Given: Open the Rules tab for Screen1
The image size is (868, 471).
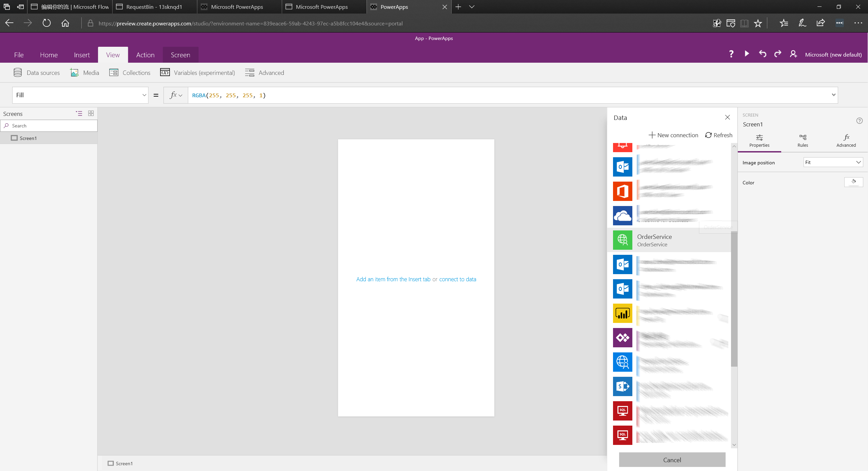Looking at the screenshot, I should coord(803,140).
